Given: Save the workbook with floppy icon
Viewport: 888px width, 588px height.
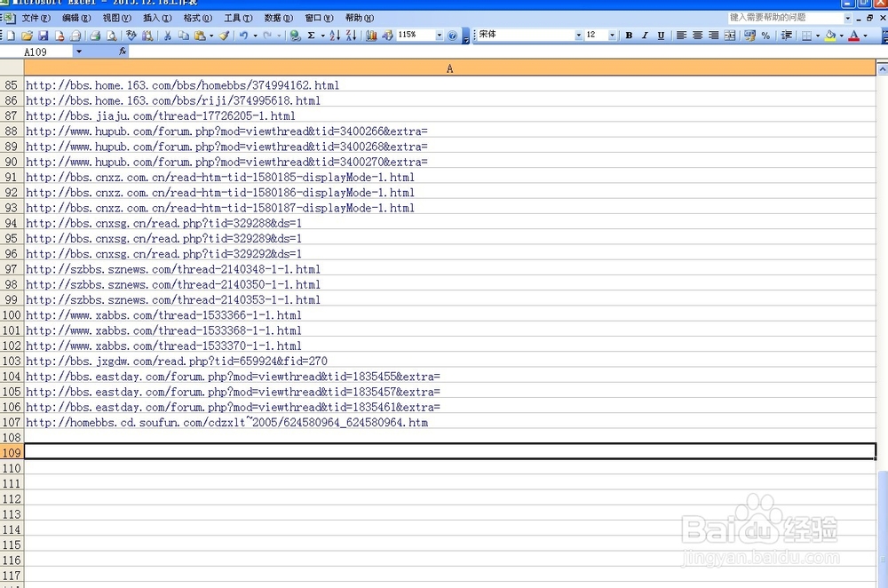Looking at the screenshot, I should click(x=43, y=36).
